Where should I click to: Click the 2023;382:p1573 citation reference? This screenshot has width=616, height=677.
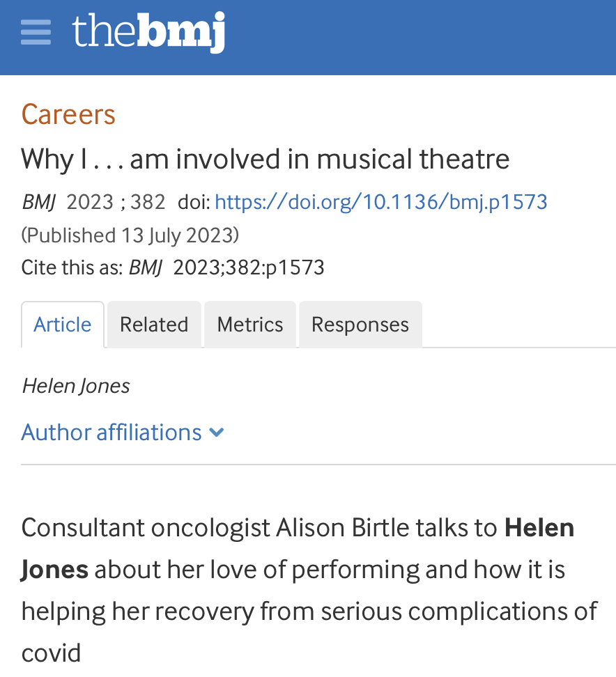coord(249,267)
